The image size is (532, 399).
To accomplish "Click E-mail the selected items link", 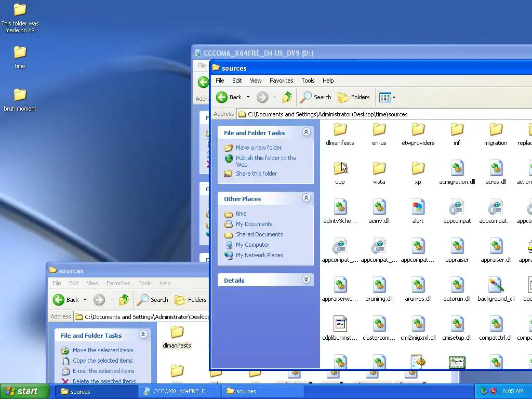I will 103,371.
